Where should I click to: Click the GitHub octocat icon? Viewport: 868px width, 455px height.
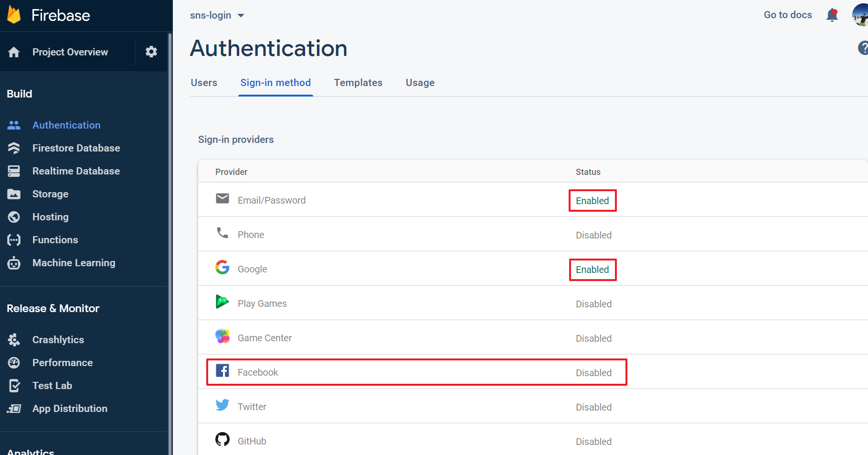(222, 439)
